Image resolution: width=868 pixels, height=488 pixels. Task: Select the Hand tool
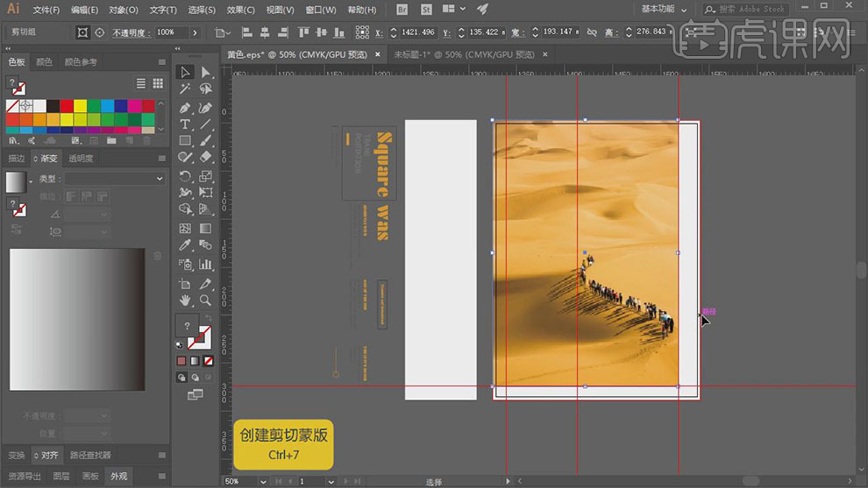pyautogui.click(x=185, y=301)
